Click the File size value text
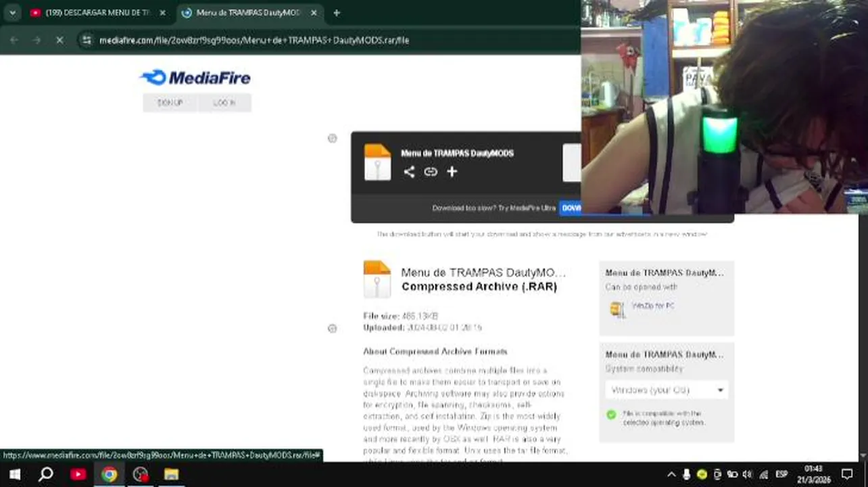 420,316
